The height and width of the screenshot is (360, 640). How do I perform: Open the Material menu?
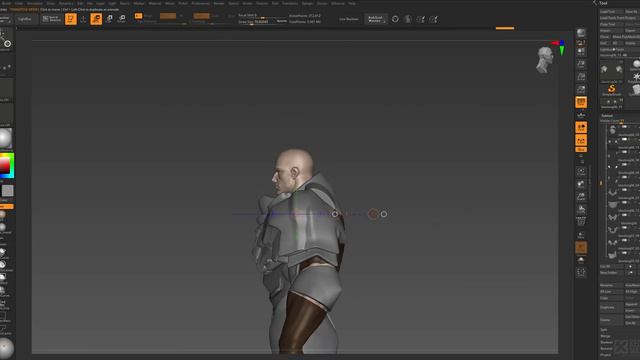(155, 3)
